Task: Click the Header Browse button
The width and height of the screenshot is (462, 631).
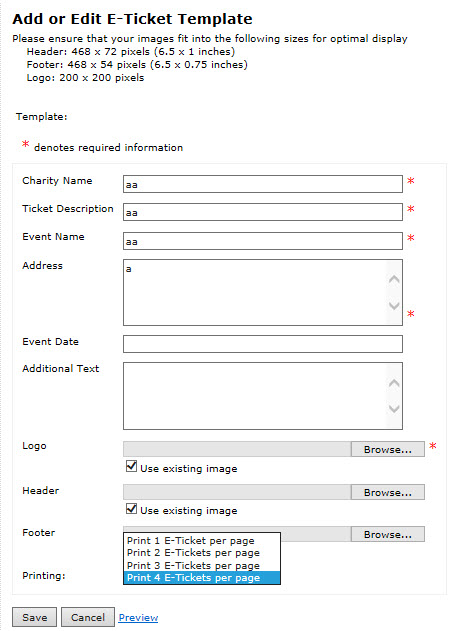Action: click(388, 492)
